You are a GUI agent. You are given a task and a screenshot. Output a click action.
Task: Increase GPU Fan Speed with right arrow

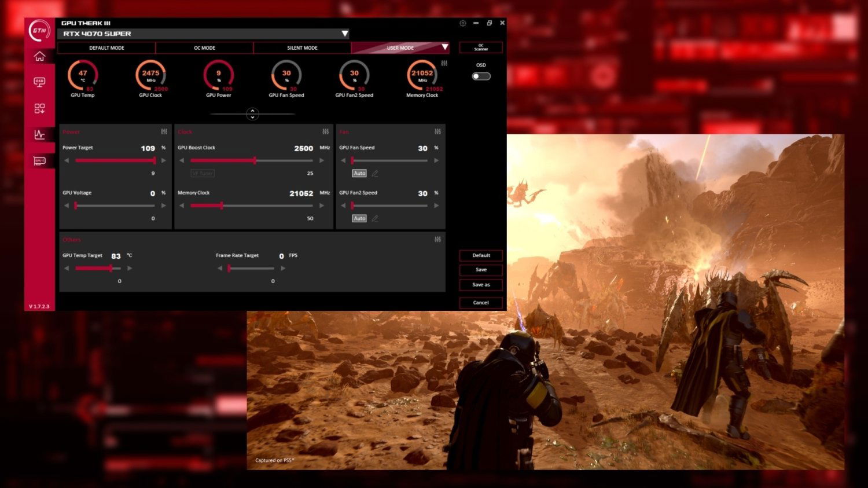(436, 160)
